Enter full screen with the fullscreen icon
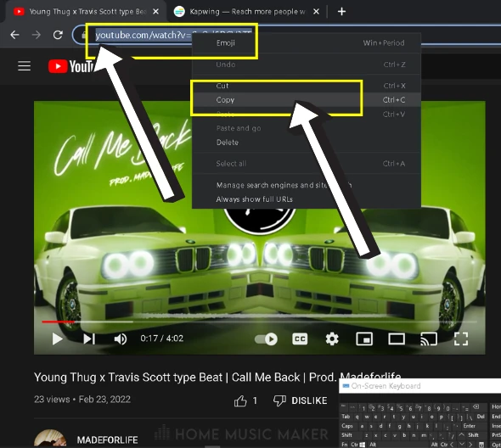The width and height of the screenshot is (501, 448). coord(461,339)
